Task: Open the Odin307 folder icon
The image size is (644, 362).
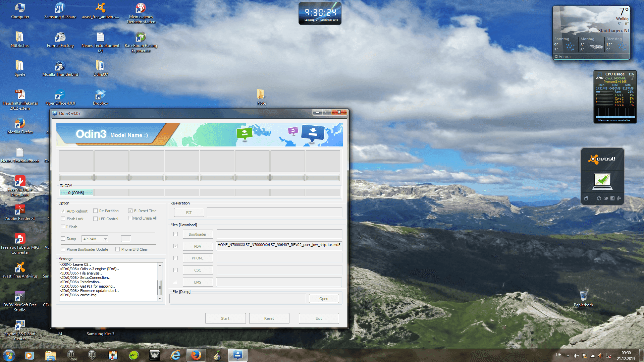Action: (100, 68)
